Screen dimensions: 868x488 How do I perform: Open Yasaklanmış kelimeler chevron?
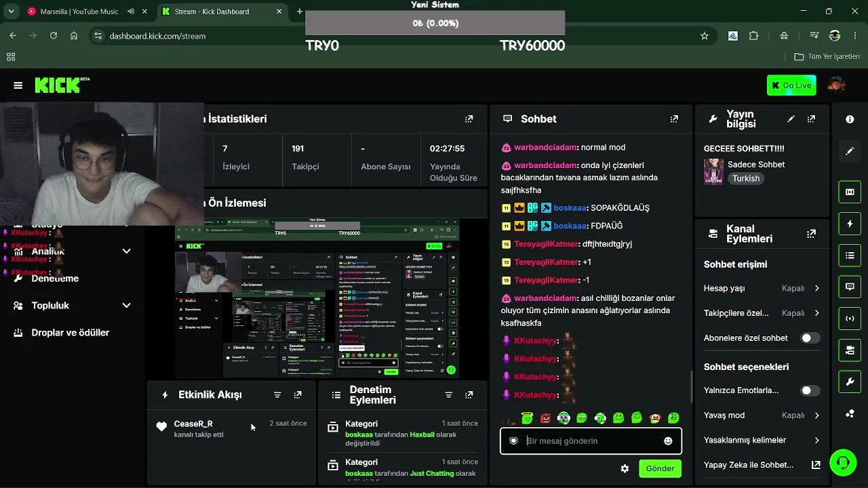[816, 440]
